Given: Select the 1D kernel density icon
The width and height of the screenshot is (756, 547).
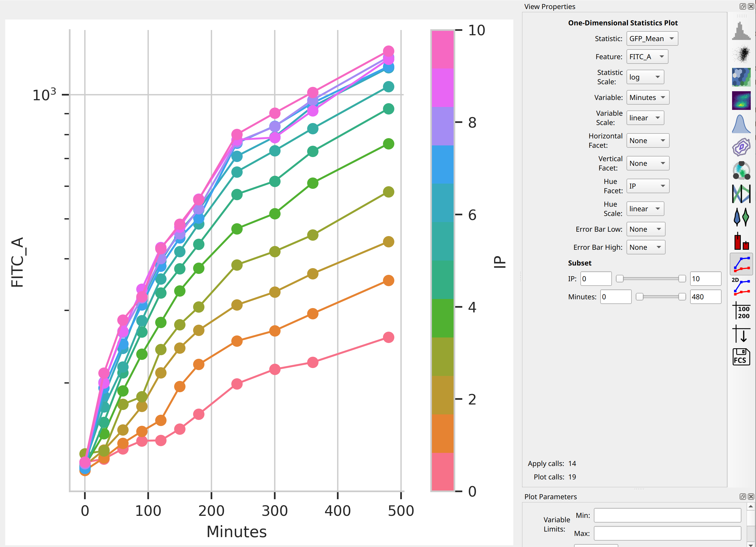Looking at the screenshot, I should pos(741,124).
